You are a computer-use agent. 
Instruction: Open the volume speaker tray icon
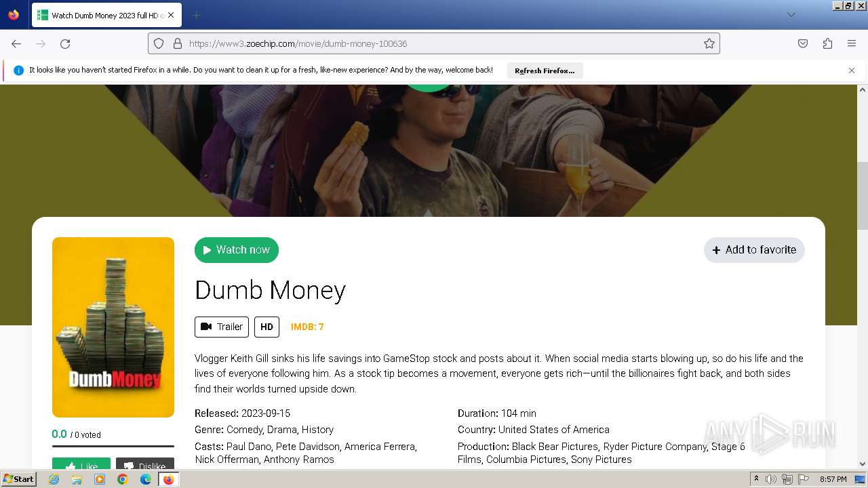(771, 479)
